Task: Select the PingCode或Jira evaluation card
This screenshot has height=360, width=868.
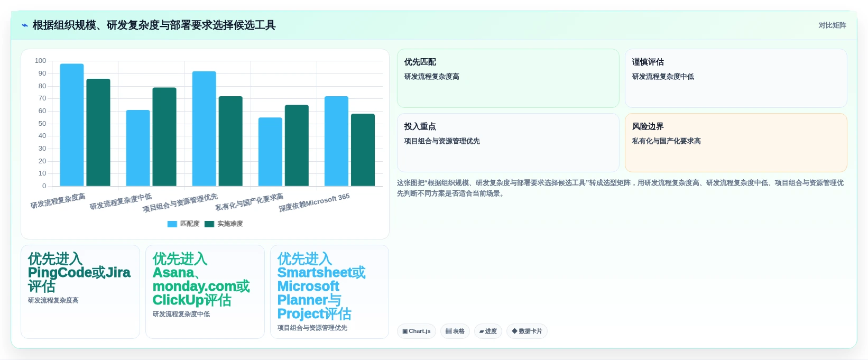Action: (x=80, y=292)
